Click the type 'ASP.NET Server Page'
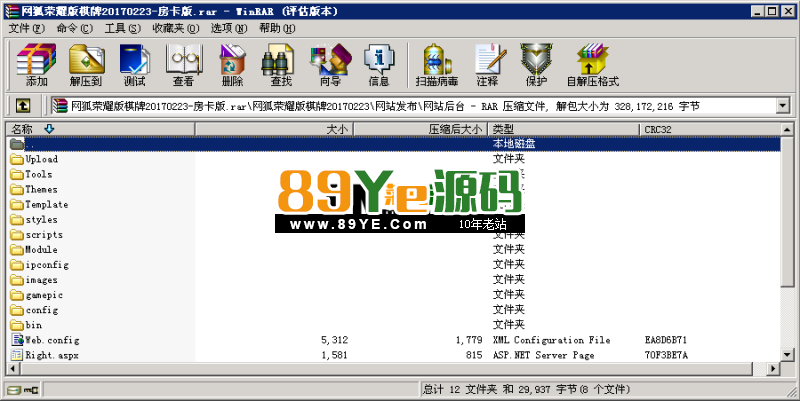Screen dimensions: 800x401 pyautogui.click(x=543, y=355)
